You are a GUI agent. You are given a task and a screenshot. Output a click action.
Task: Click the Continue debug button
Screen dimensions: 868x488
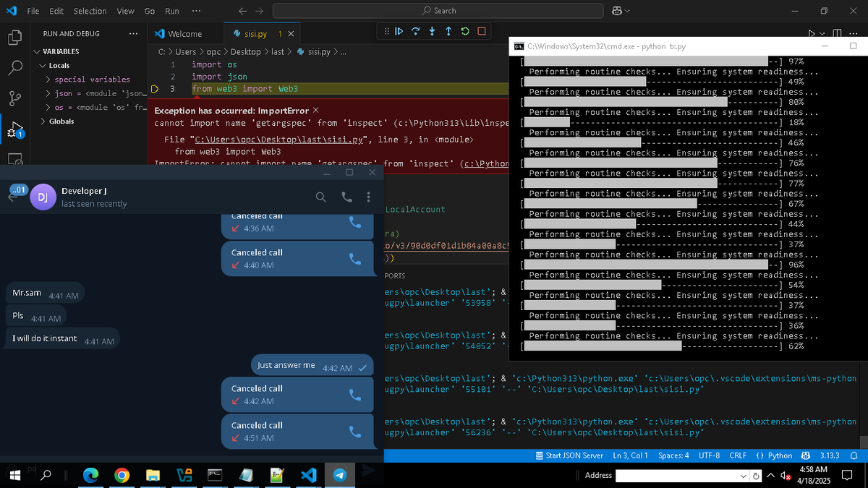pyautogui.click(x=399, y=31)
